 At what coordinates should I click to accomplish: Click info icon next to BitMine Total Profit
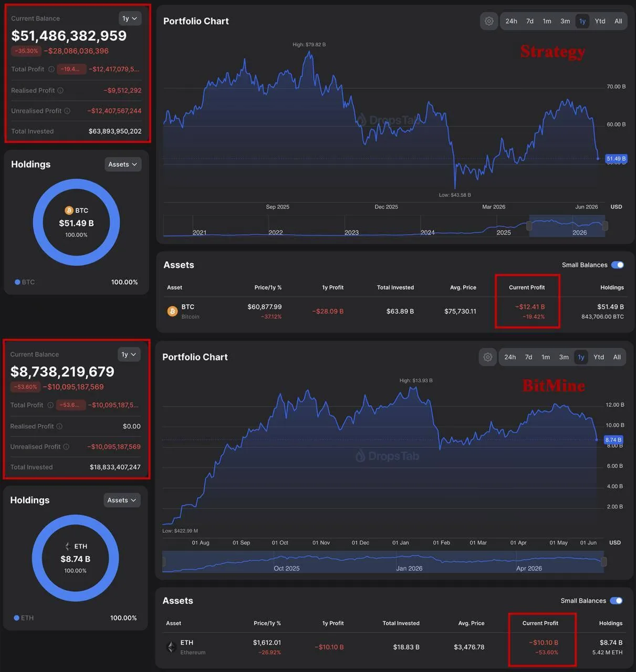[50, 405]
